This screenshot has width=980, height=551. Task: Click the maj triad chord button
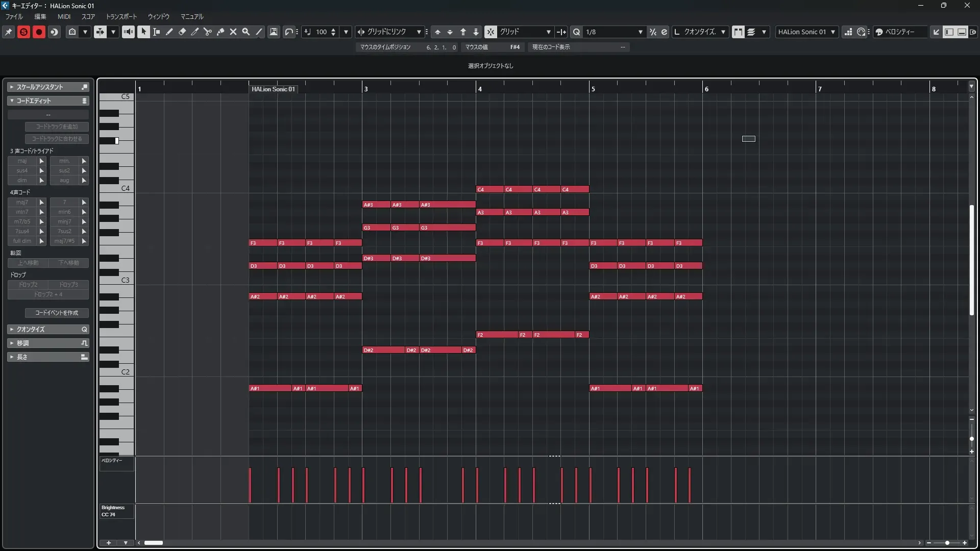click(x=22, y=161)
